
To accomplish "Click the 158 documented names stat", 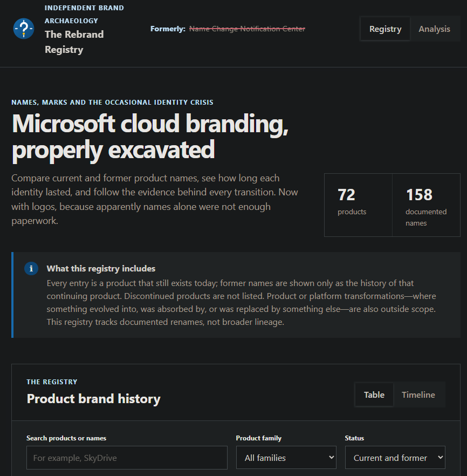I will 426,205.
